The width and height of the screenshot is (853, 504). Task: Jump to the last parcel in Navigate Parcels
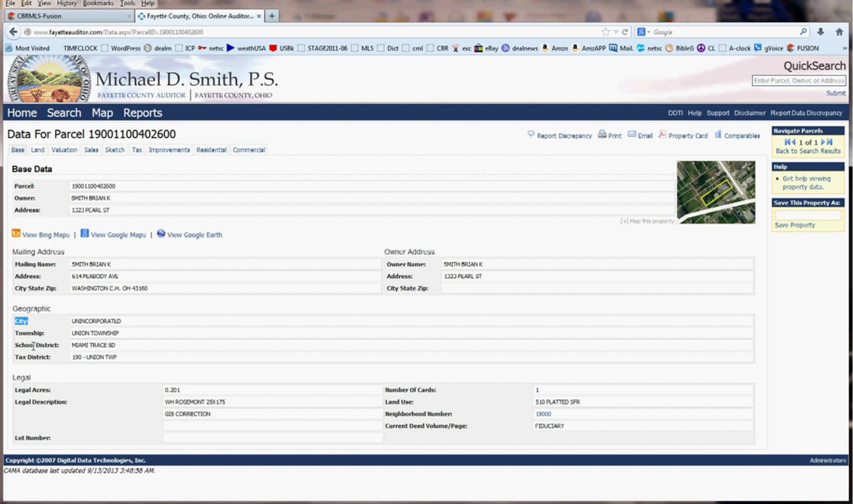point(830,142)
